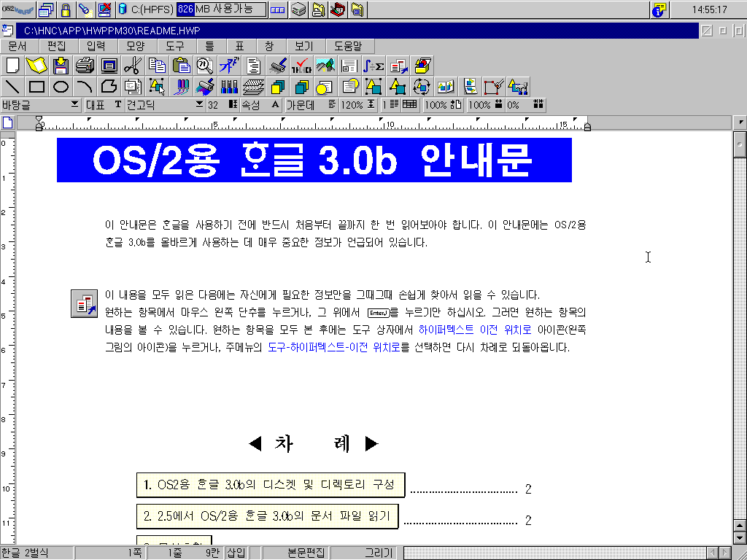Select the arc drawing tool
The image size is (747, 560).
point(85,87)
